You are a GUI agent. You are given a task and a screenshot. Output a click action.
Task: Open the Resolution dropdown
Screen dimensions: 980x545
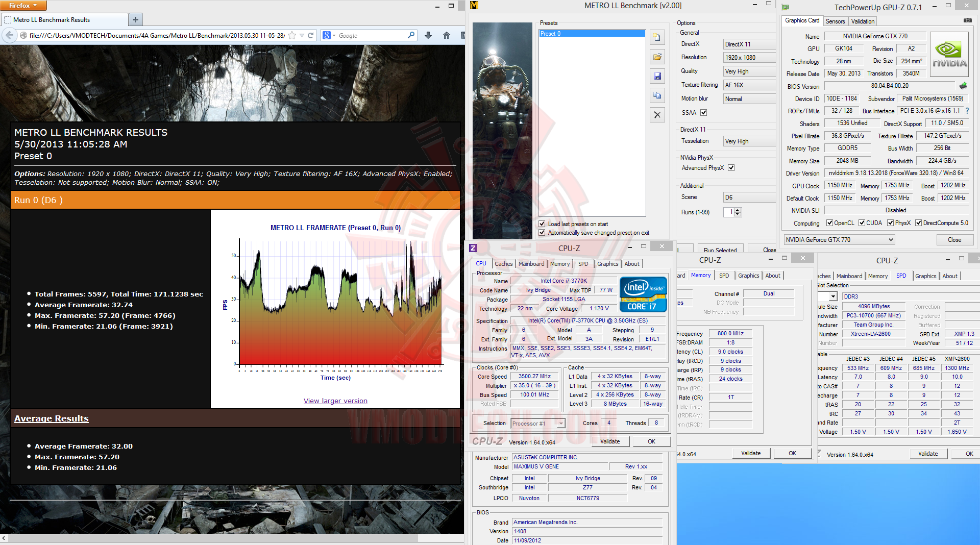click(x=749, y=58)
